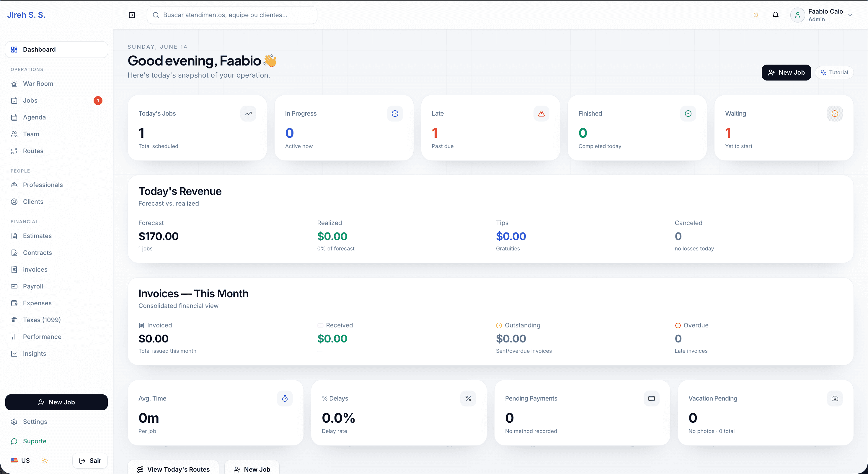This screenshot has width=868, height=474.
Task: Click the In Progress clock icon
Action: pyautogui.click(x=395, y=114)
